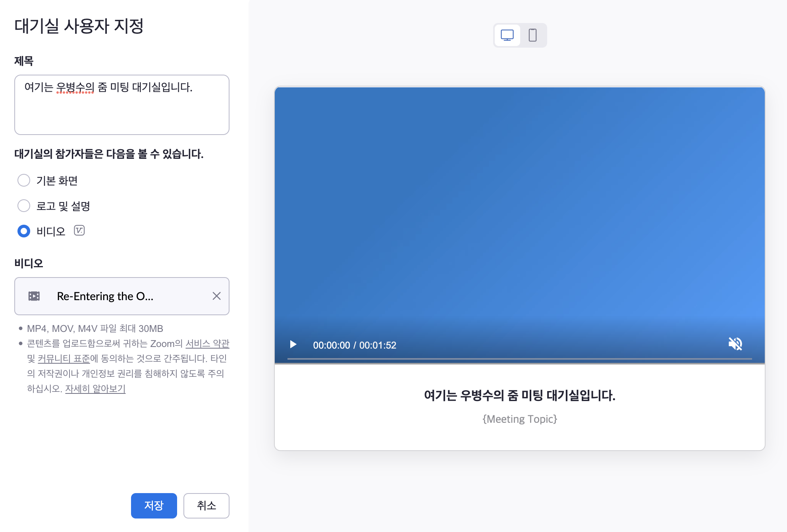The image size is (787, 532).
Task: Click the badge icon next to 비디오
Action: [79, 231]
